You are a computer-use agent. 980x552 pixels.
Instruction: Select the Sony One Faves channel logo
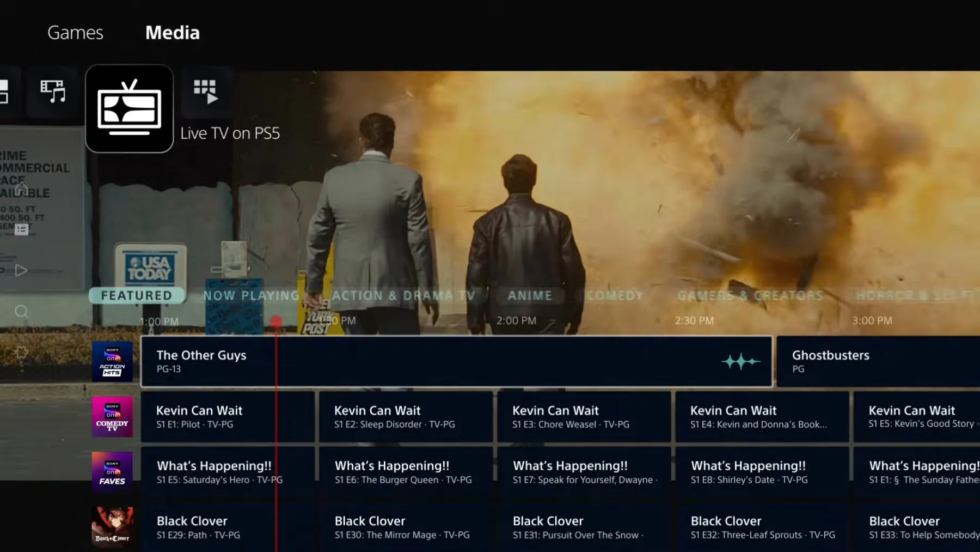[x=112, y=472]
